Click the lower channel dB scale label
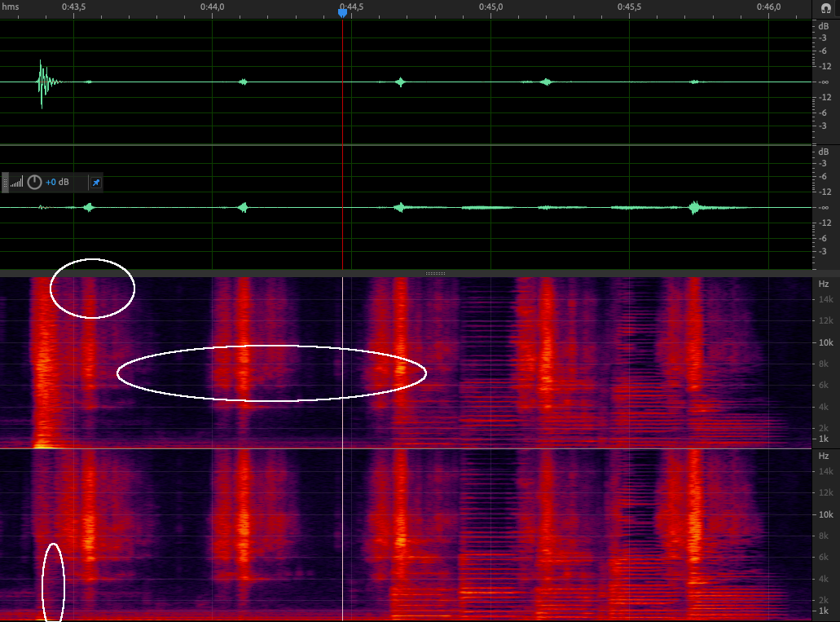Image resolution: width=840 pixels, height=622 pixels. (x=824, y=151)
